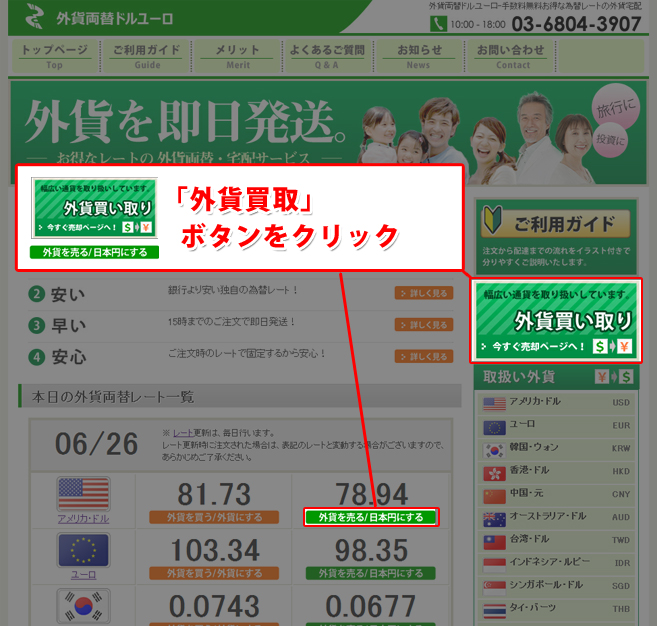Open the トップページ navigation tab
The image size is (657, 626).
pyautogui.click(x=54, y=56)
